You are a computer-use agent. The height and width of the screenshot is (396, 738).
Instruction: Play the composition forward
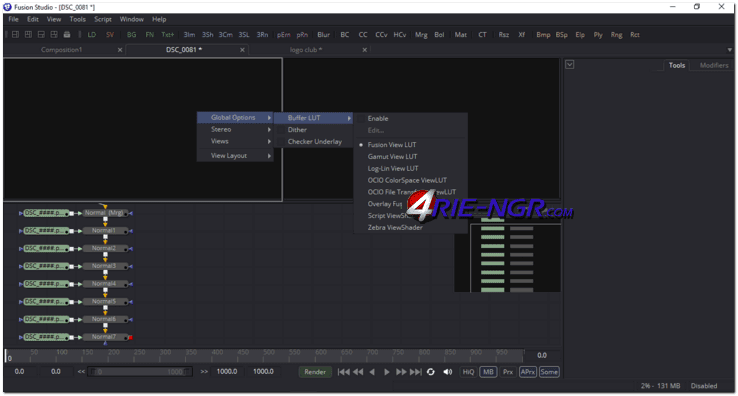point(386,372)
